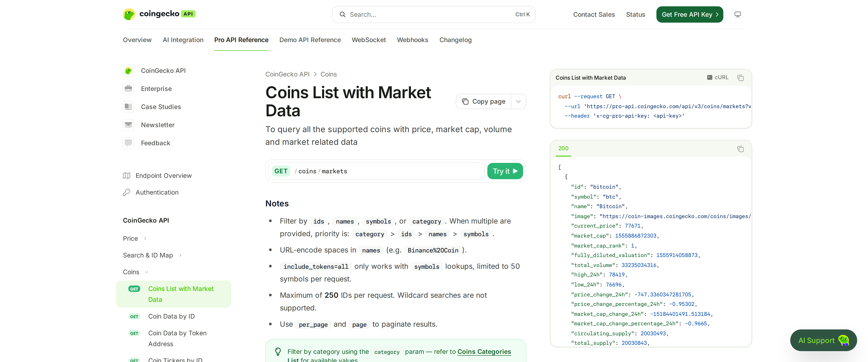This screenshot has height=362, width=868.
Task: Click the GET method badge in endpoint bar
Action: point(281,171)
